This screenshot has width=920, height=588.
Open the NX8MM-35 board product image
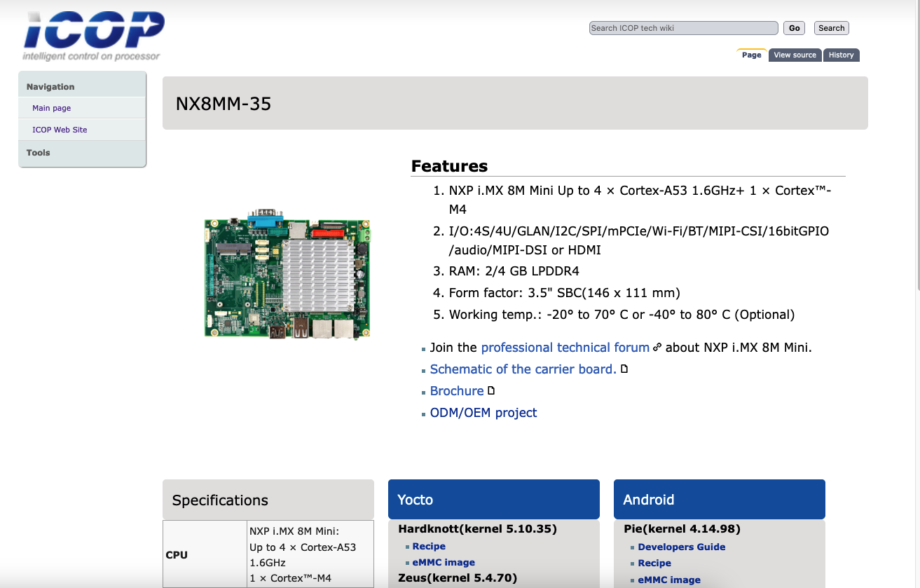click(x=287, y=274)
